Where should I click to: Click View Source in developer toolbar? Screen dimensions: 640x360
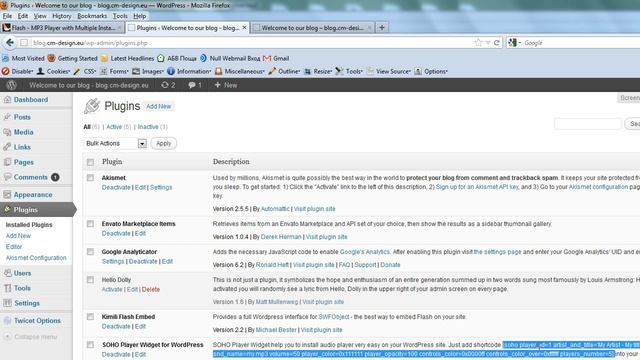[389, 71]
